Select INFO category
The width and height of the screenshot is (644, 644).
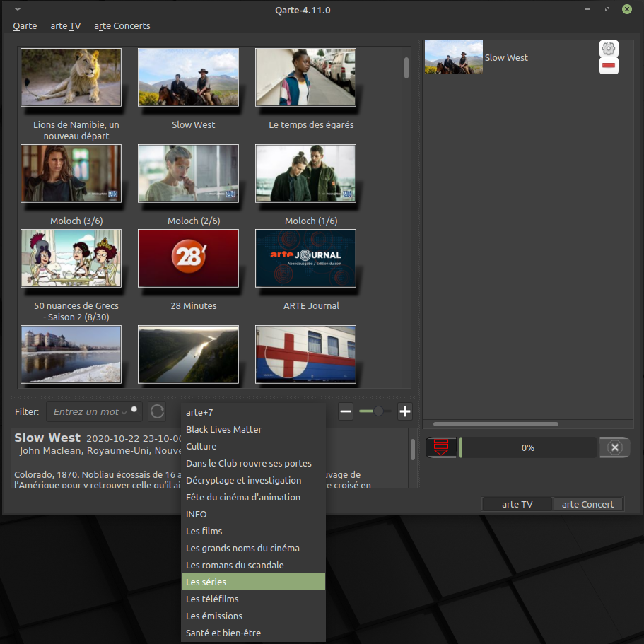pyautogui.click(x=253, y=514)
